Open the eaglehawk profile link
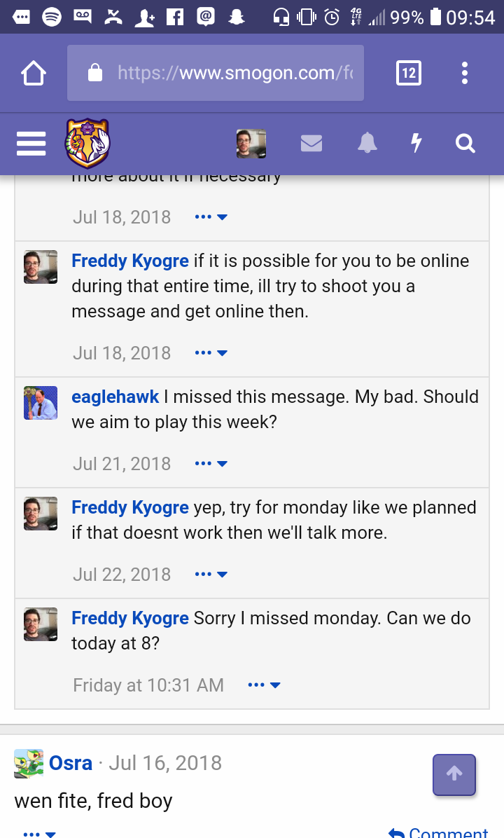This screenshot has width=504, height=838. pos(115,397)
